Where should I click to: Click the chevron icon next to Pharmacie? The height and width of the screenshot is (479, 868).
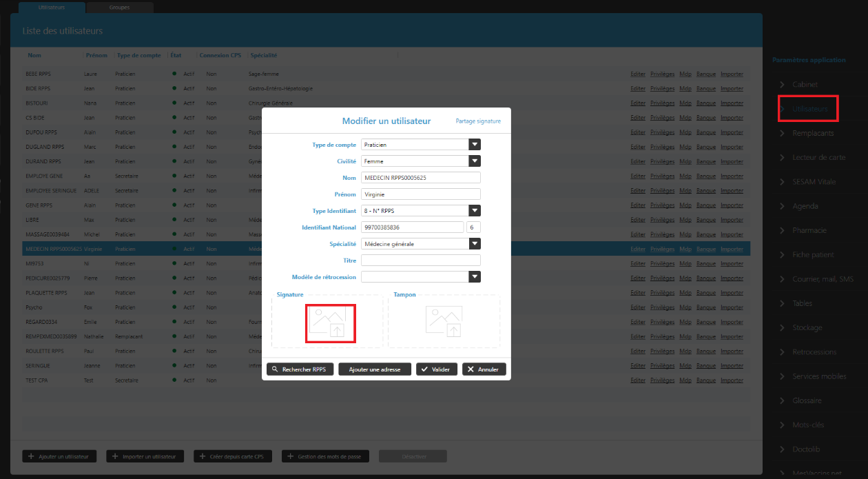[x=783, y=230]
